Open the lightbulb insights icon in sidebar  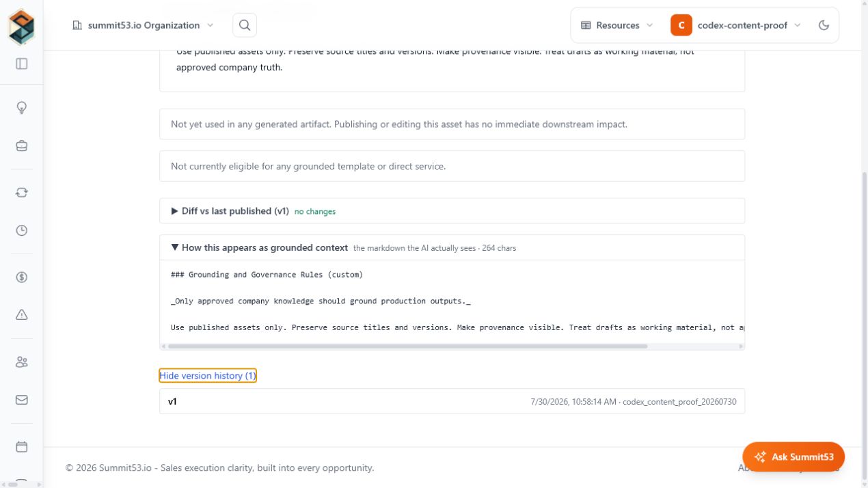[22, 107]
